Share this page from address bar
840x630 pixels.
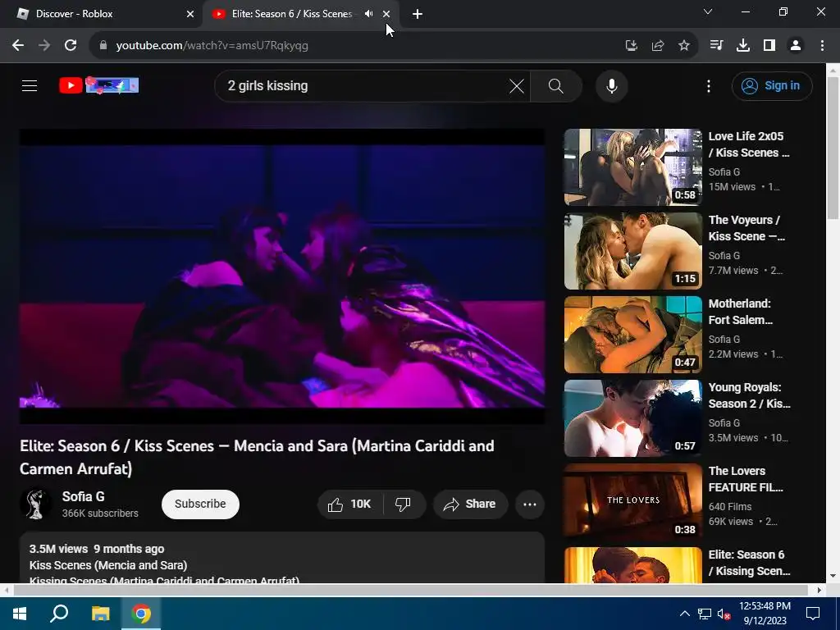658,46
